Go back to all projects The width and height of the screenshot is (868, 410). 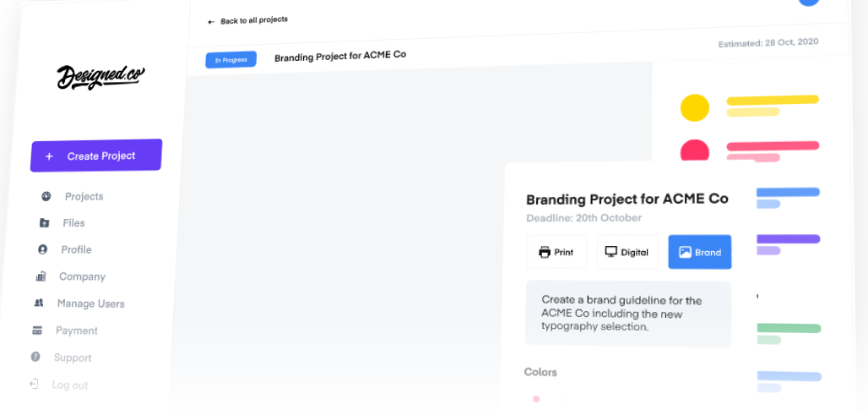point(248,20)
